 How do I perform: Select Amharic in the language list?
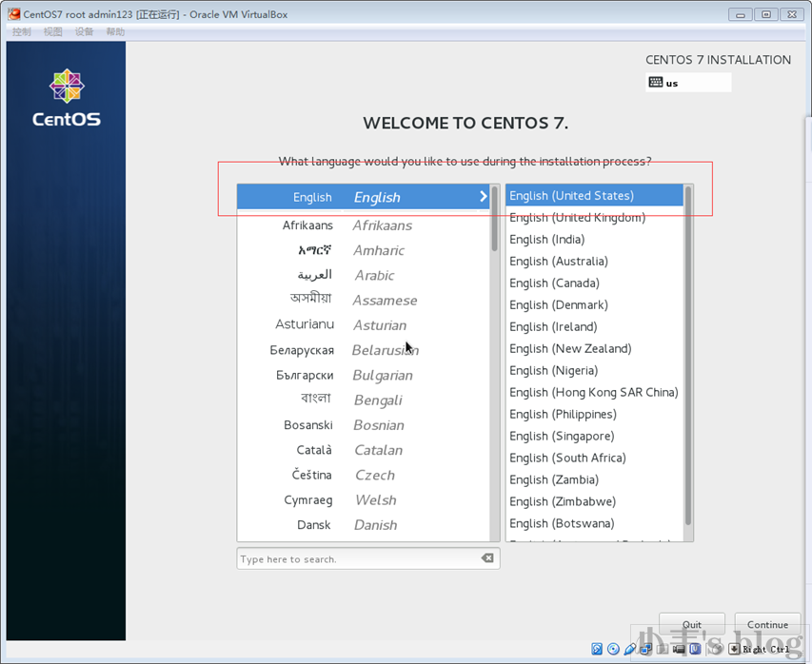[363, 250]
